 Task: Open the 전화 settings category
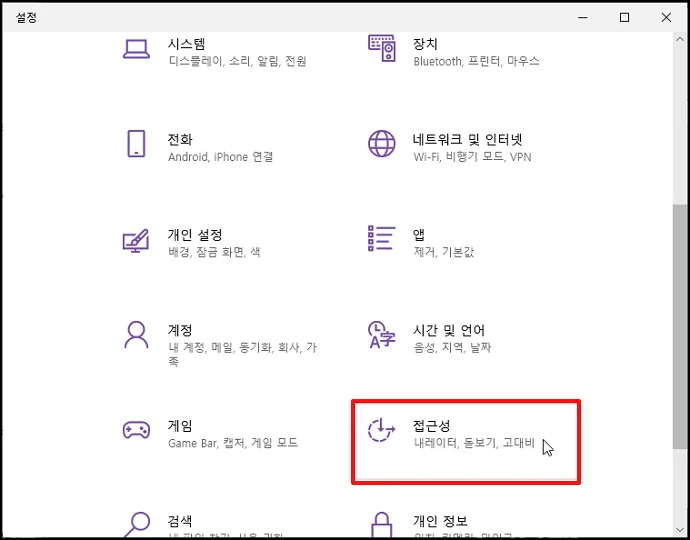pyautogui.click(x=180, y=140)
